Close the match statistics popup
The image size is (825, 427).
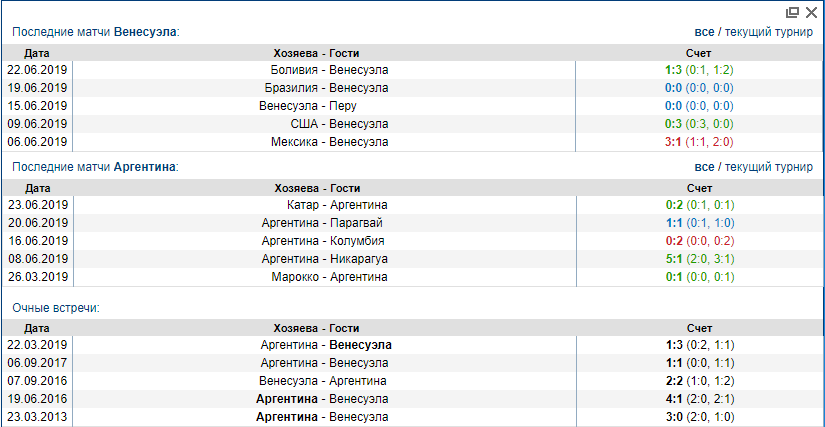811,12
